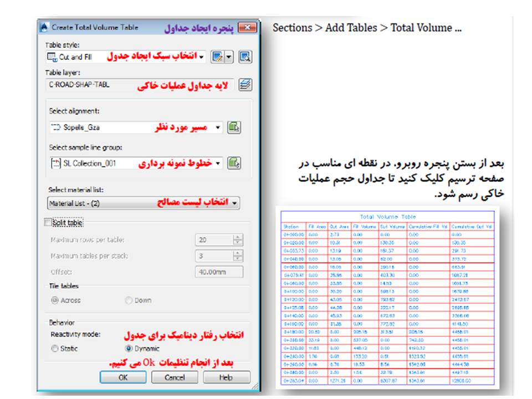This screenshot has width=532, height=399.
Task: Open the table layer selection icon
Action: click(x=245, y=85)
